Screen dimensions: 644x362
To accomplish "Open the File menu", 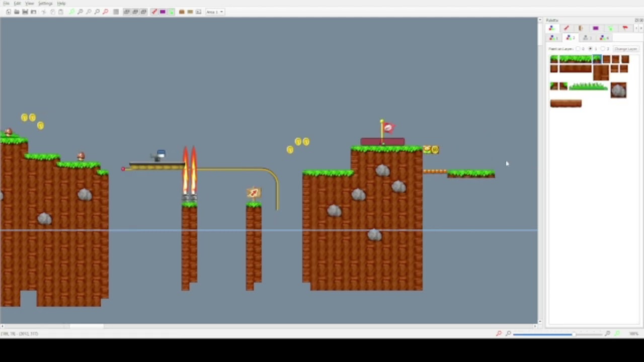I will (6, 4).
